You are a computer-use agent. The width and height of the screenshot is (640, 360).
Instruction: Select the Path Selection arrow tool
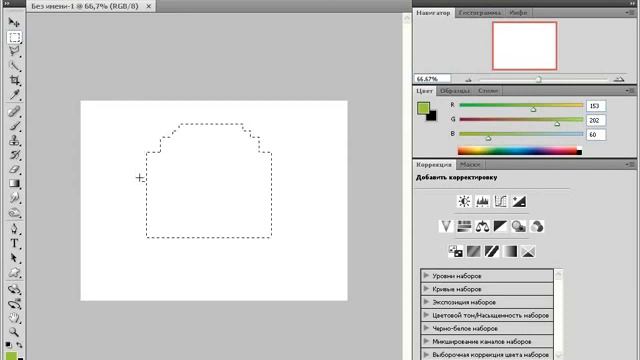[14, 258]
